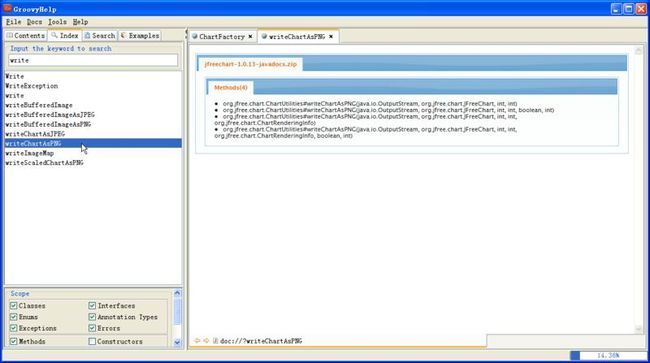Click the page icon beside doc:// address
This screenshot has height=363, width=650.
(x=215, y=341)
